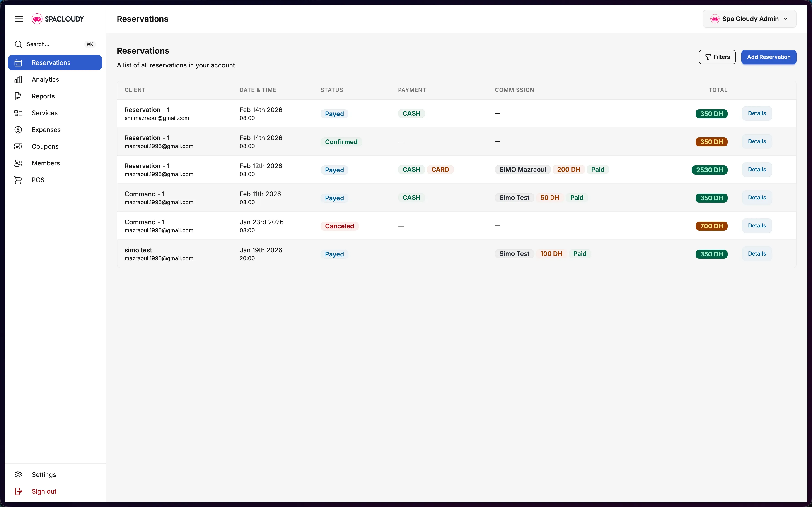Click the Sign out door icon
Viewport: 812px width, 507px height.
click(x=18, y=491)
